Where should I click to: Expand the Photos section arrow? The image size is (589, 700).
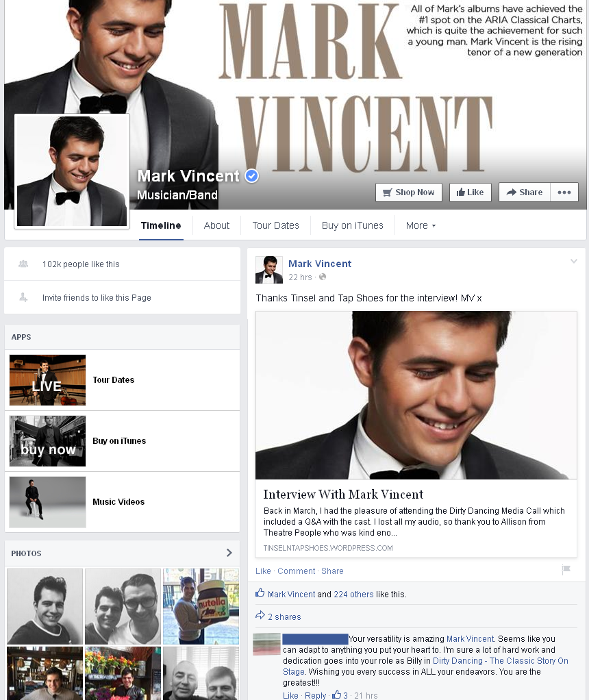click(229, 553)
